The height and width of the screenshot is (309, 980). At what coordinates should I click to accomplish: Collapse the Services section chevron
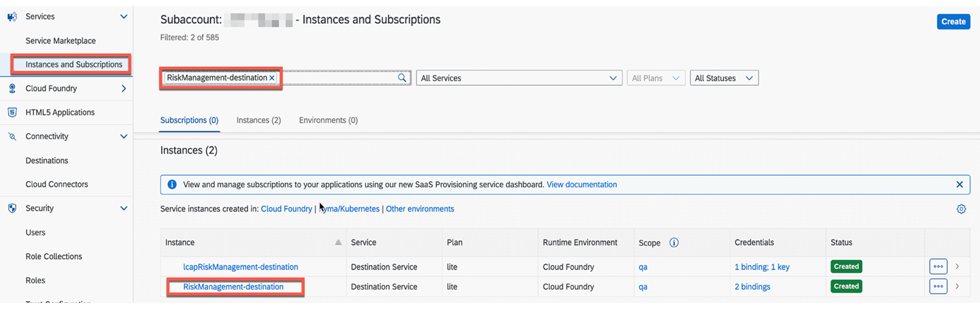(124, 17)
